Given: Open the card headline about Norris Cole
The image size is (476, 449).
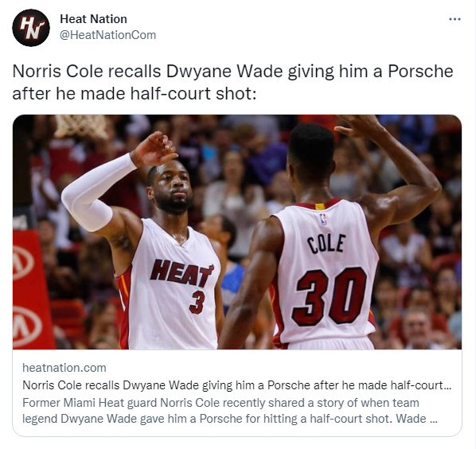Looking at the screenshot, I should 236,385.
